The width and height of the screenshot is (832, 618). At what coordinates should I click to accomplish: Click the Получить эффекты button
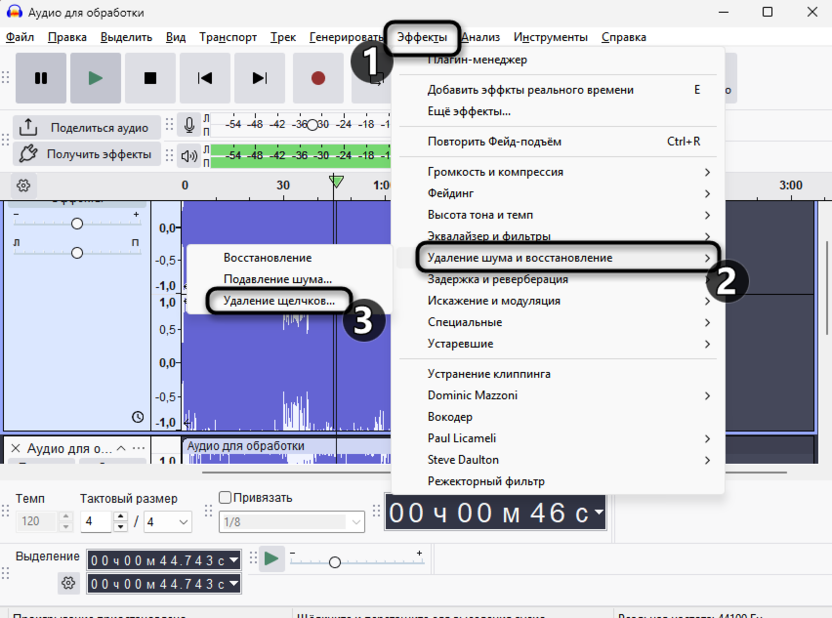click(85, 154)
